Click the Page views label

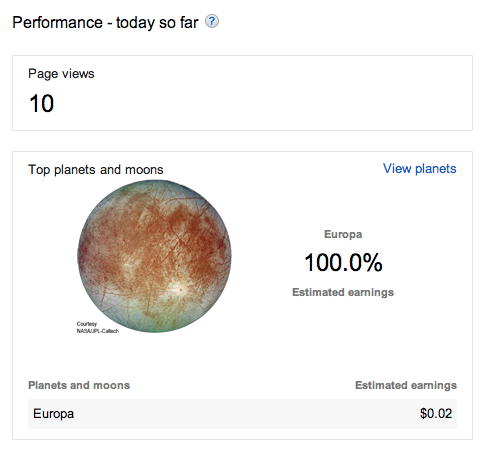click(61, 74)
